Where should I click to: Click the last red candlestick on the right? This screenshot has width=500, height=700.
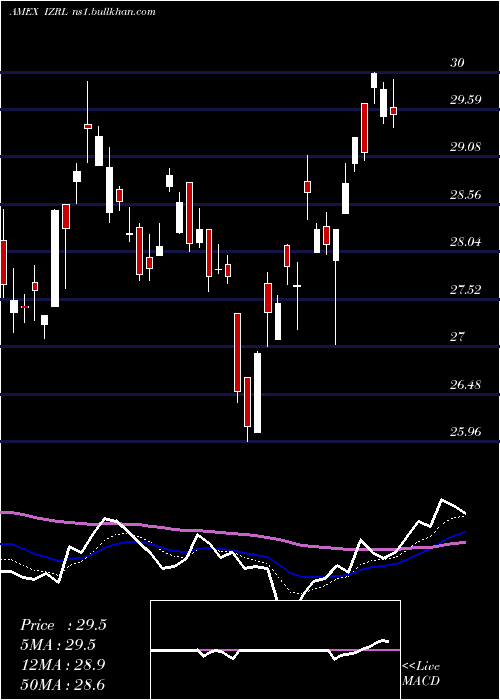pyautogui.click(x=393, y=111)
